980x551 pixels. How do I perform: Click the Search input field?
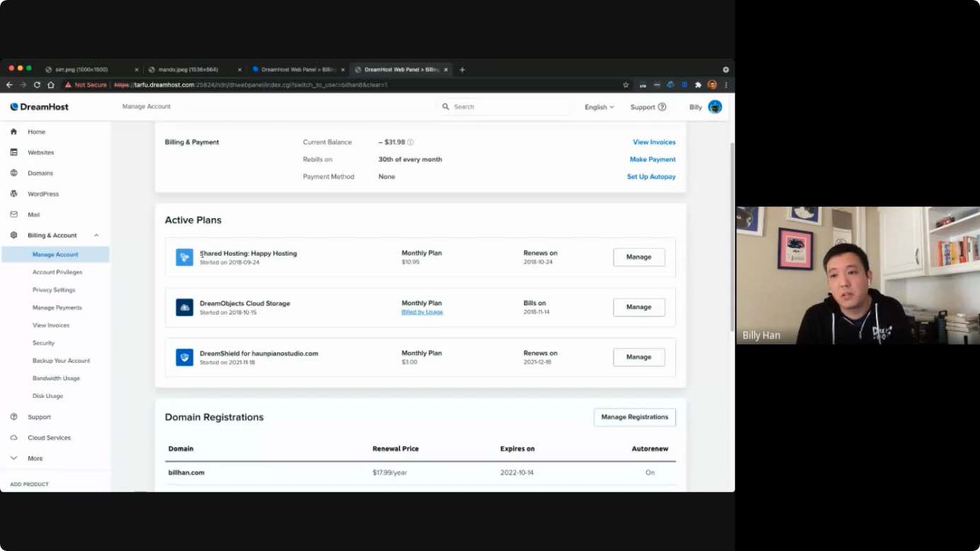505,107
